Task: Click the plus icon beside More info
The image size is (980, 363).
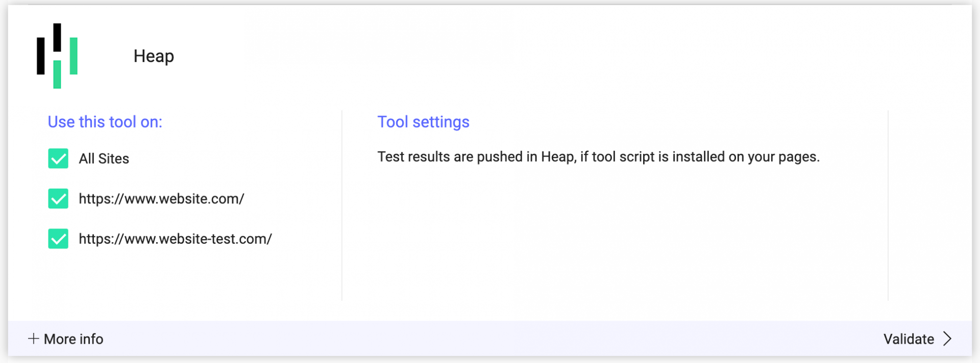Action: click(33, 339)
